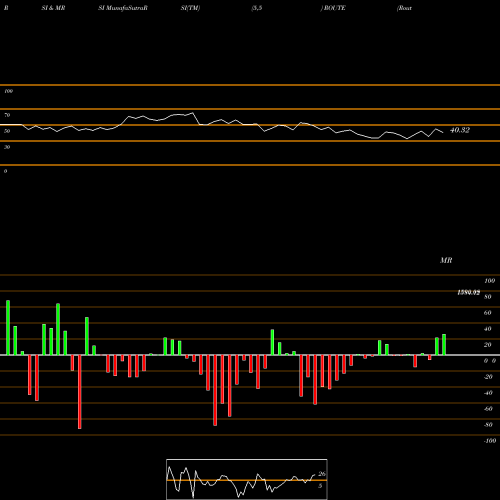Click the MunafaSutra header text
Image resolution: width=500 pixels, height=500 pixels.
(x=126, y=8)
